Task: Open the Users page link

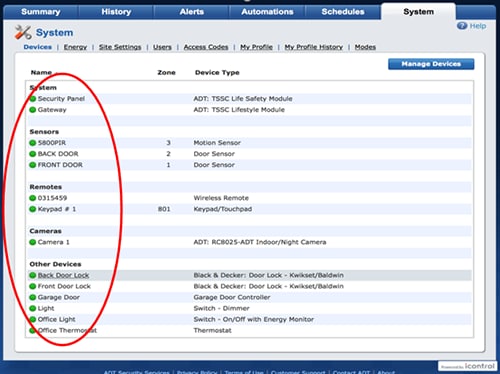Action: (x=162, y=47)
